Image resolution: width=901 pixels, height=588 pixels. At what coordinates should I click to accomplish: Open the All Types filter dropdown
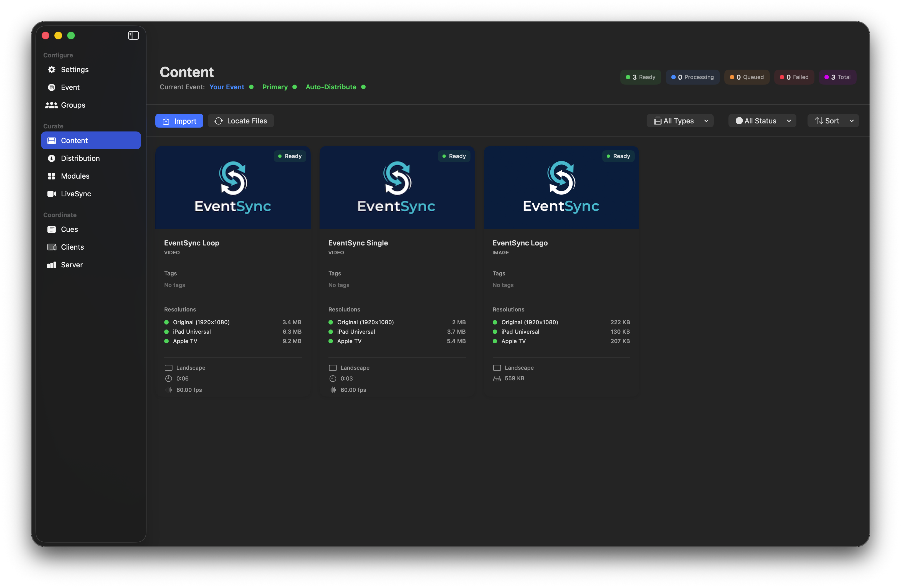coord(680,120)
